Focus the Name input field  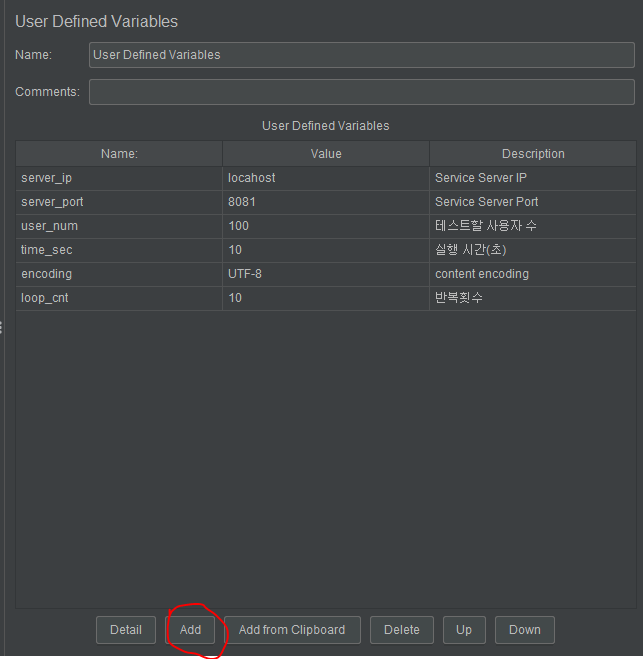[361, 55]
